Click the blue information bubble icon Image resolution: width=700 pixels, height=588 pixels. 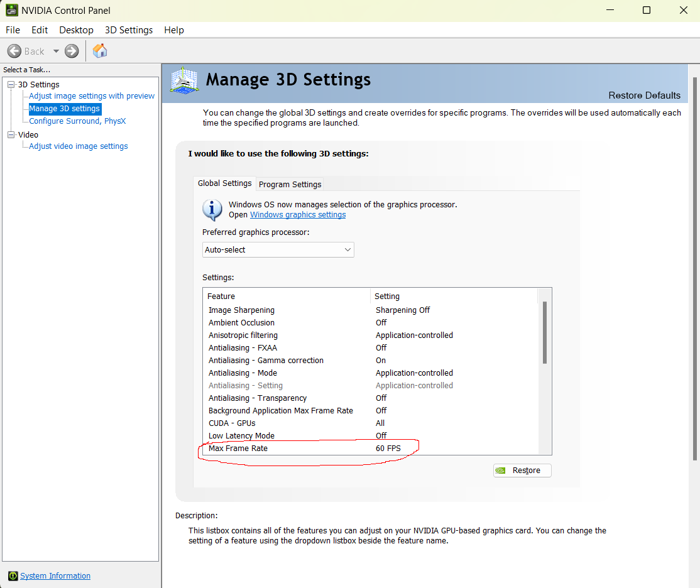[x=212, y=210]
